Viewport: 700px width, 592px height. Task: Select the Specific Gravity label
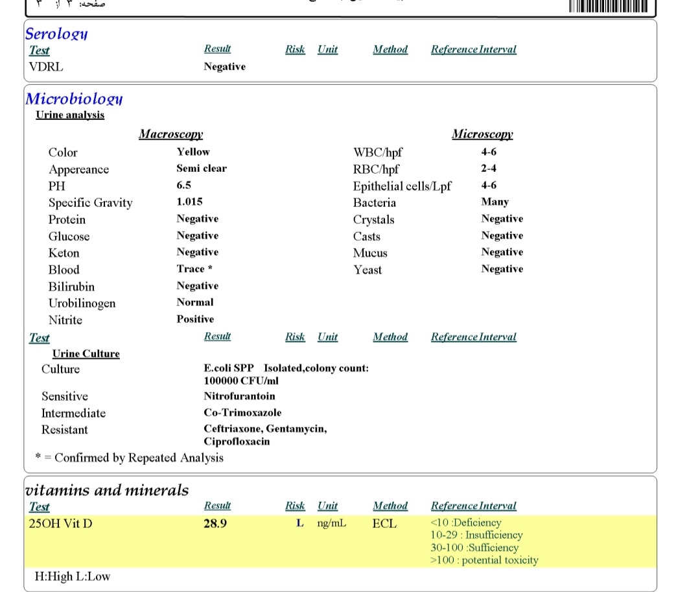click(x=91, y=203)
